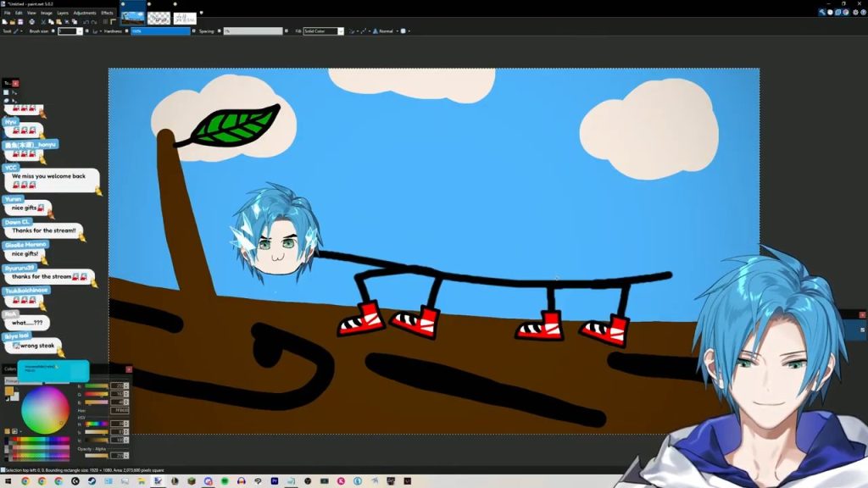868x488 pixels.
Task: Open the Effects menu
Action: tap(107, 13)
